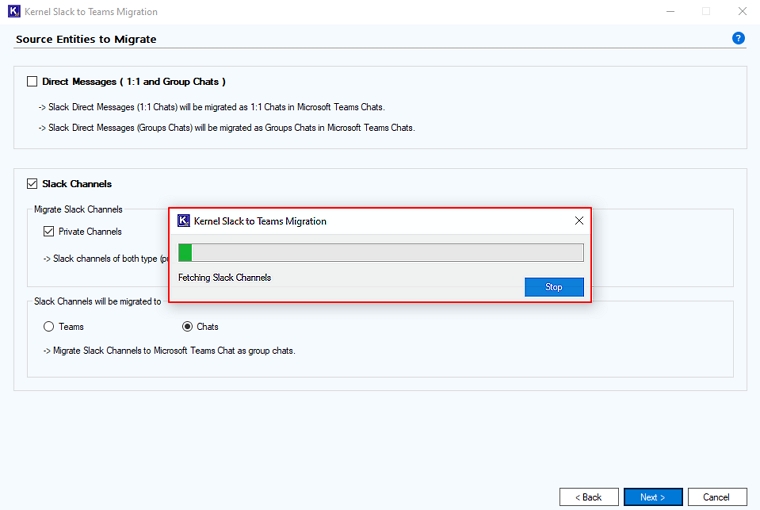Click the 'Fetching Slack Channels' status text
Viewport: 760px width, 510px height.
(x=224, y=277)
